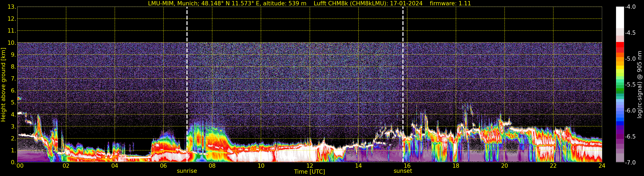Click the time axis tick label '08'
The image size is (644, 176).
[212, 166]
